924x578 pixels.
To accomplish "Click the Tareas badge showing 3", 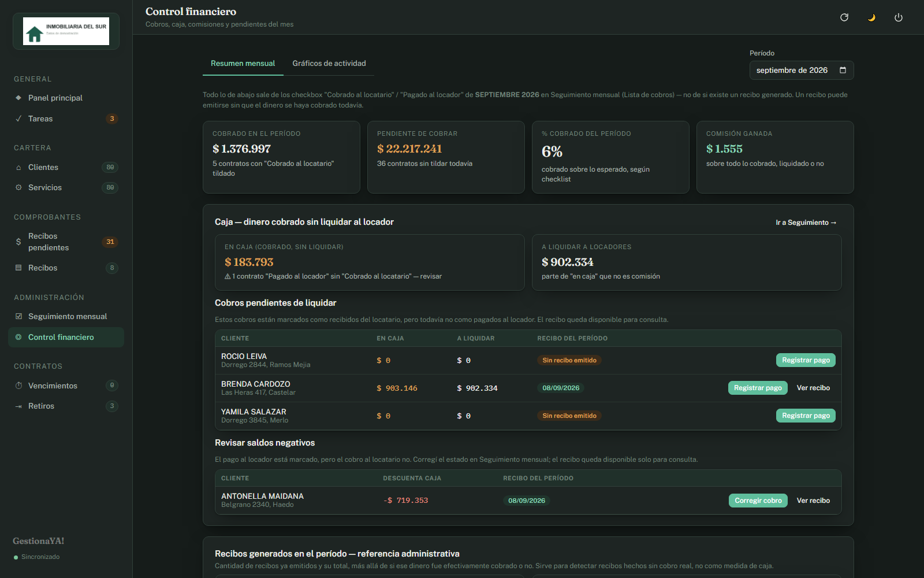I will click(112, 118).
